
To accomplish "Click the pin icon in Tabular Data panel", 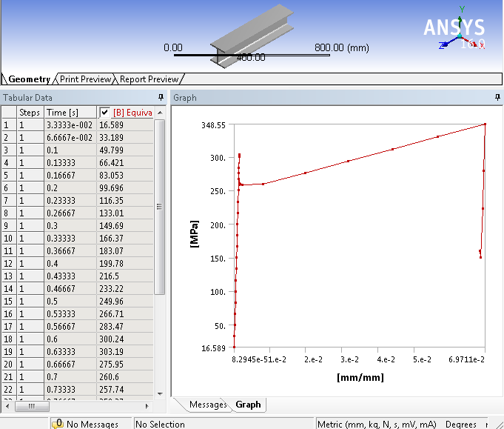I will click(x=161, y=98).
